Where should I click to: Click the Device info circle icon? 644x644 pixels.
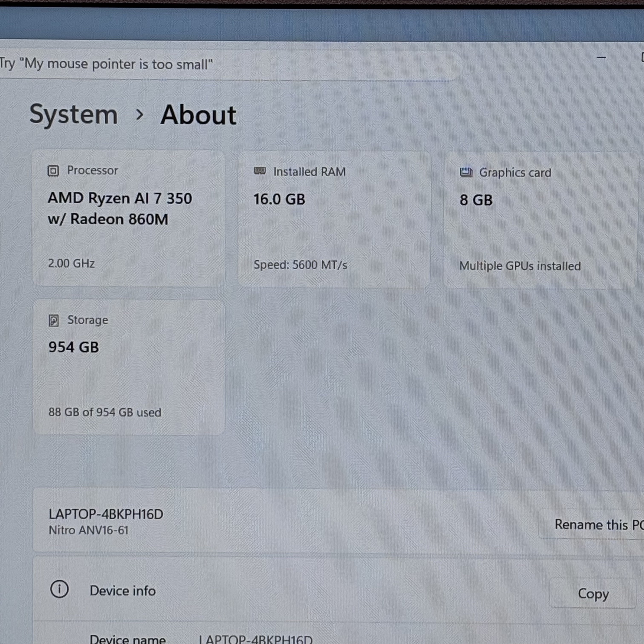[59, 589]
